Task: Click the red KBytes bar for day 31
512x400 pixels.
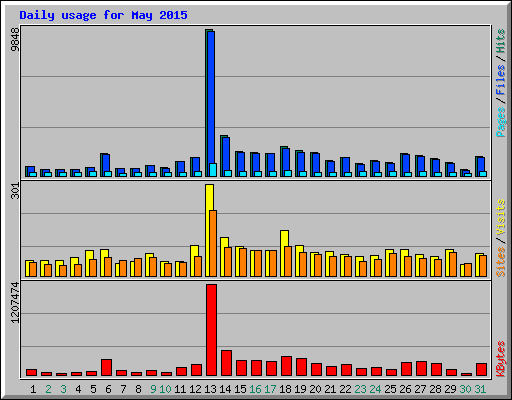Action: [x=481, y=370]
